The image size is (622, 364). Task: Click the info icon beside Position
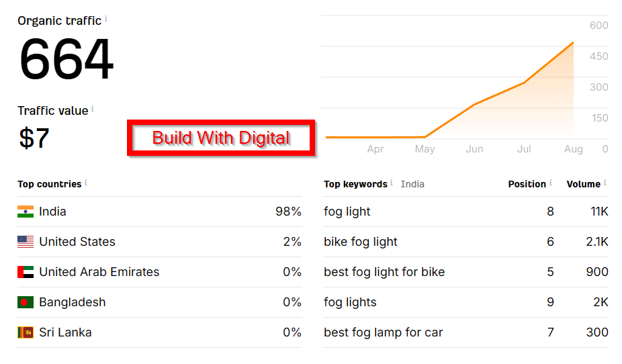tap(551, 183)
